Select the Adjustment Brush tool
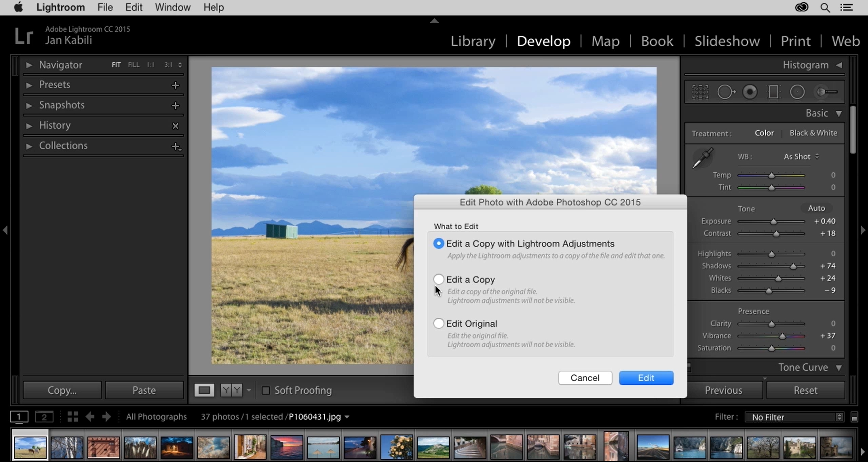Image resolution: width=868 pixels, height=462 pixels. [826, 92]
